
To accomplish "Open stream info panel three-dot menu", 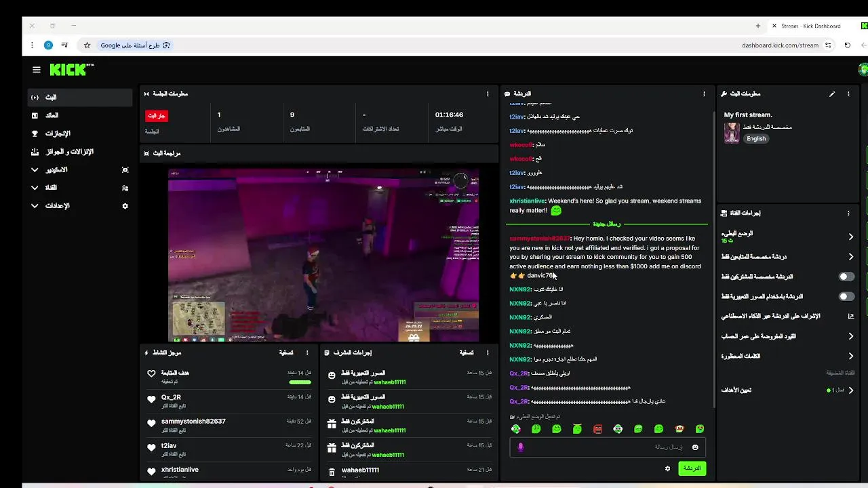I will click(x=848, y=94).
